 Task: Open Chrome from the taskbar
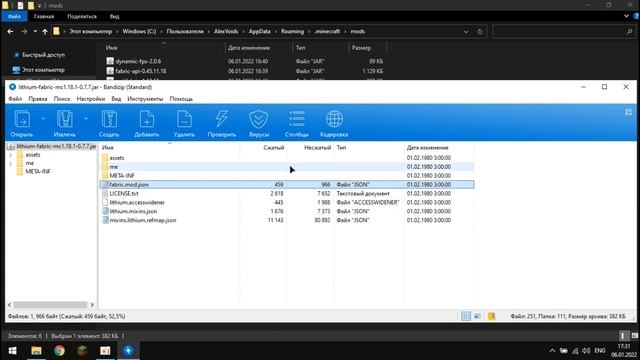[x=59, y=351]
